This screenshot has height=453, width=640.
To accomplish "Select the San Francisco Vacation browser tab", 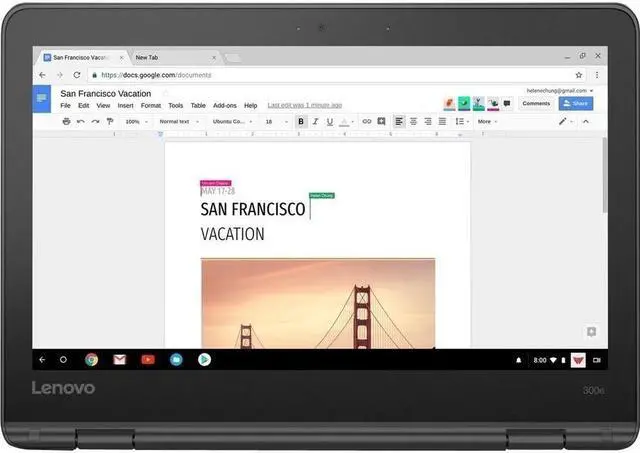I will click(x=84, y=58).
